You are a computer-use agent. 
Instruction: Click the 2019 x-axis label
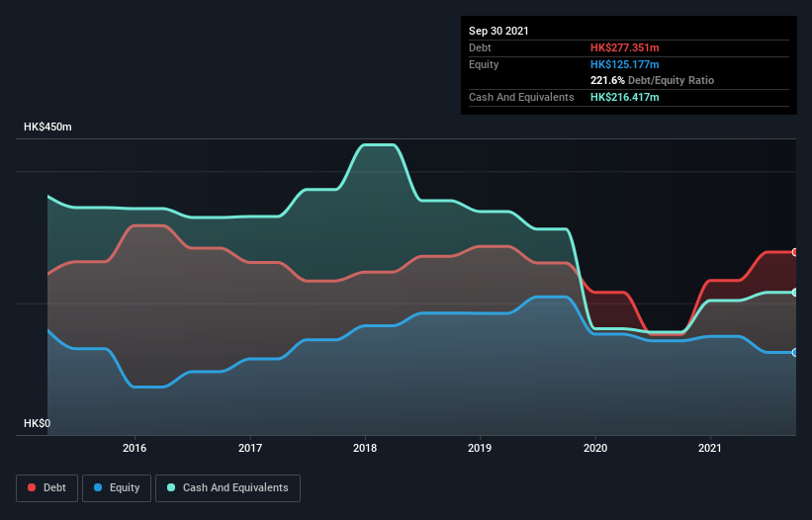(480, 448)
